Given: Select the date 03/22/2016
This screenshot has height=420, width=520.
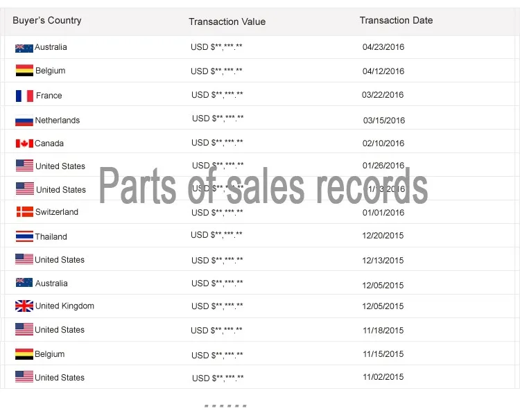Looking at the screenshot, I should pos(383,95).
